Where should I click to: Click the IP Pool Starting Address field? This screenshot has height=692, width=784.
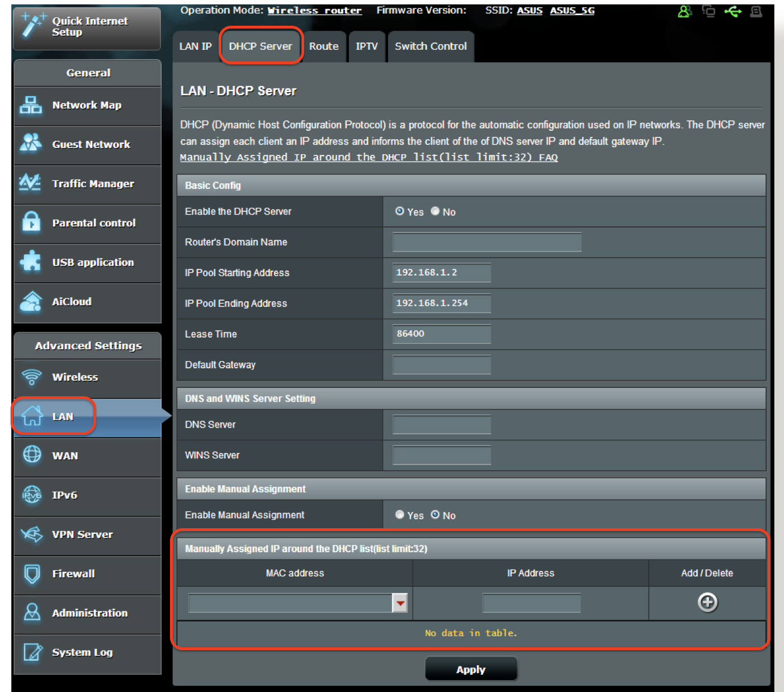442,273
